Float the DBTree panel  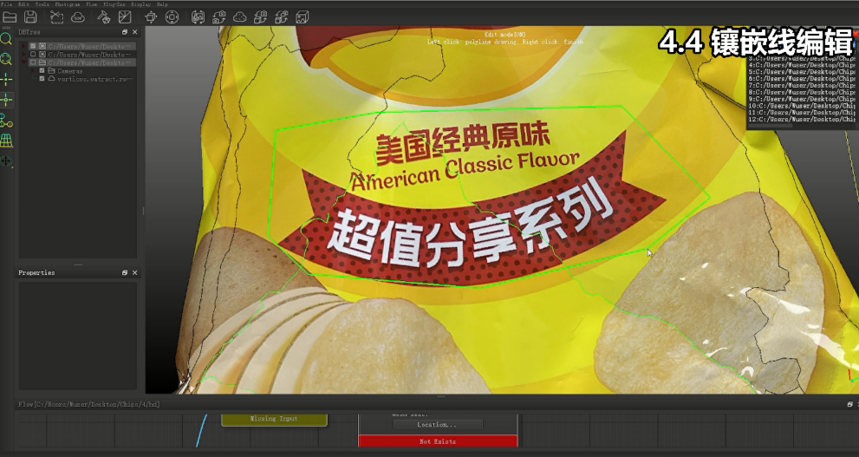point(124,32)
